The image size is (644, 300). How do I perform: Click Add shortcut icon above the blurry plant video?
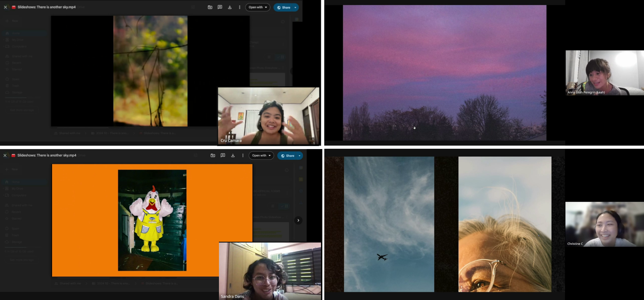(210, 7)
